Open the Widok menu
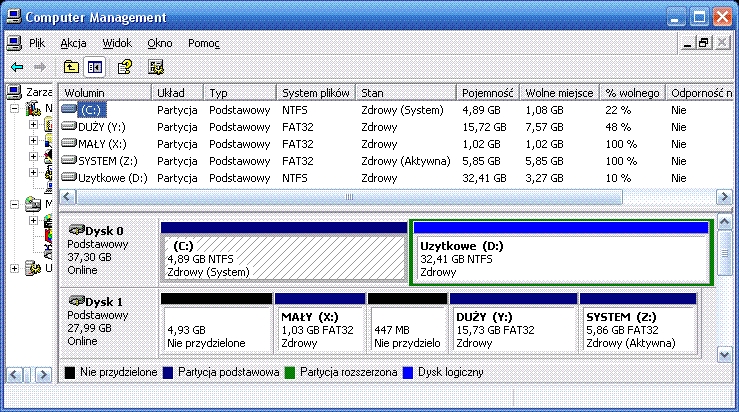Image resolution: width=739 pixels, height=412 pixels. tap(117, 43)
